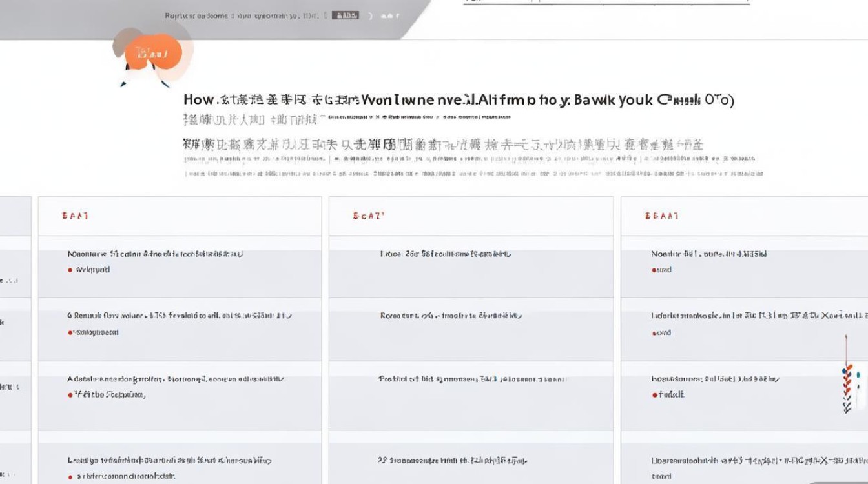This screenshot has width=868, height=484.
Task: Expand the BAAT card header on the left
Action: 76,216
